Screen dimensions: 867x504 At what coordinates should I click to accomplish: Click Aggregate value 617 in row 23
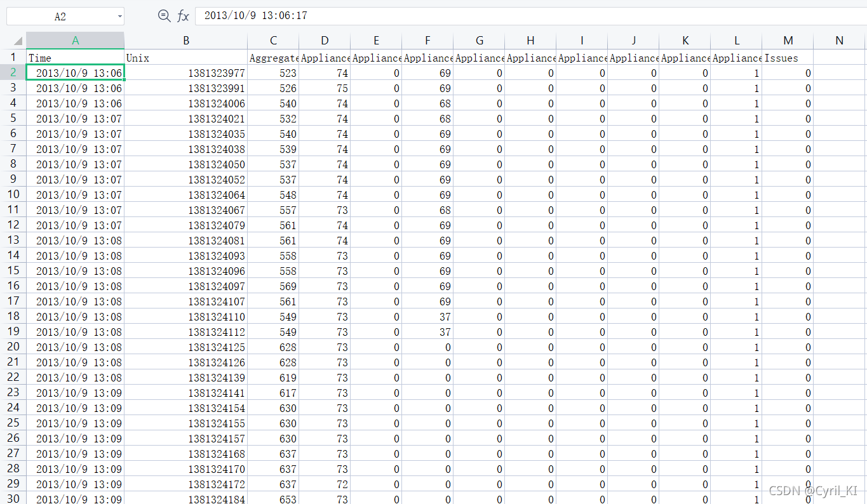pos(273,393)
